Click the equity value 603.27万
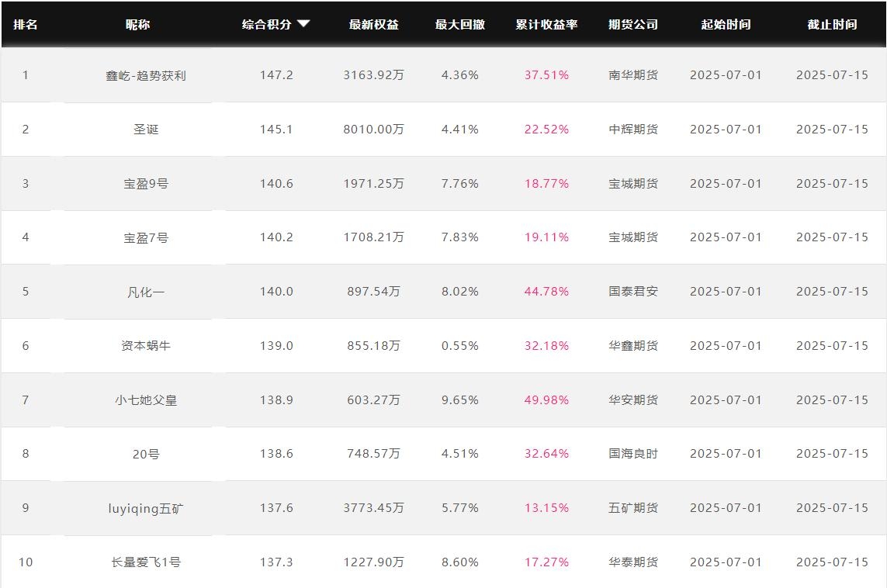This screenshot has width=887, height=588. click(x=374, y=400)
